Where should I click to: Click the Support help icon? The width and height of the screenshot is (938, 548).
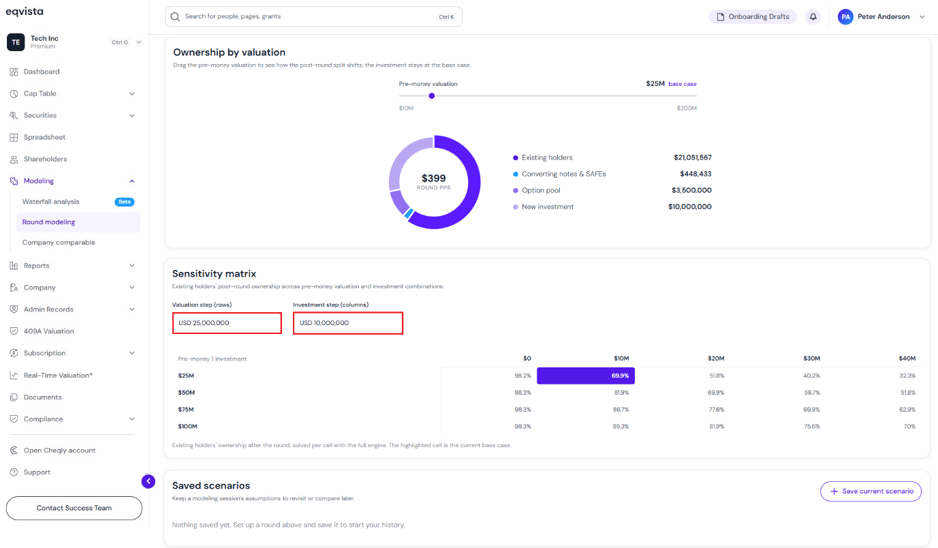click(14, 473)
